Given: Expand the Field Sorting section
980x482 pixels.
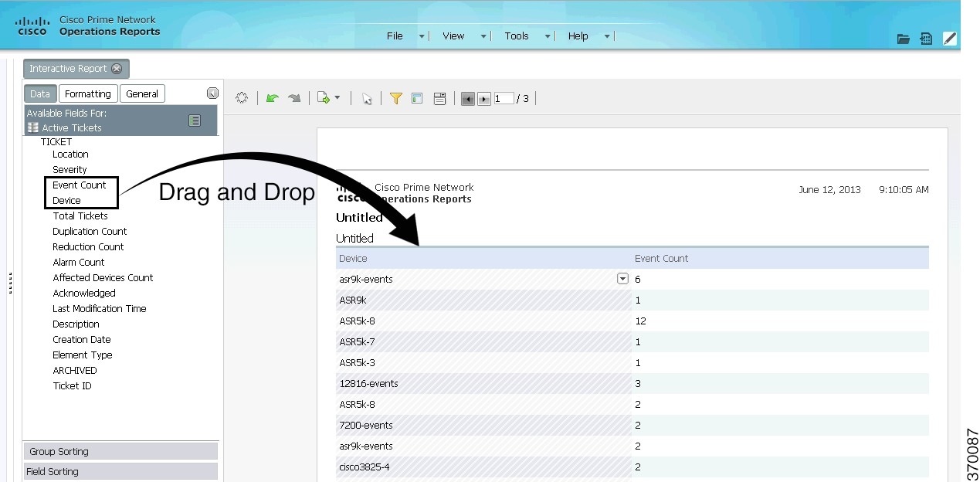Looking at the screenshot, I should [120, 471].
